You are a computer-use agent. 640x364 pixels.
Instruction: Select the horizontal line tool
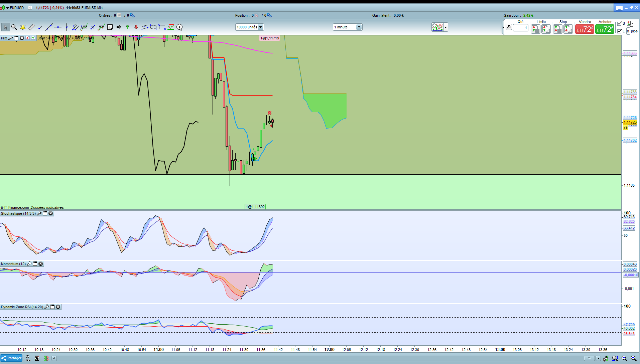(x=58, y=27)
